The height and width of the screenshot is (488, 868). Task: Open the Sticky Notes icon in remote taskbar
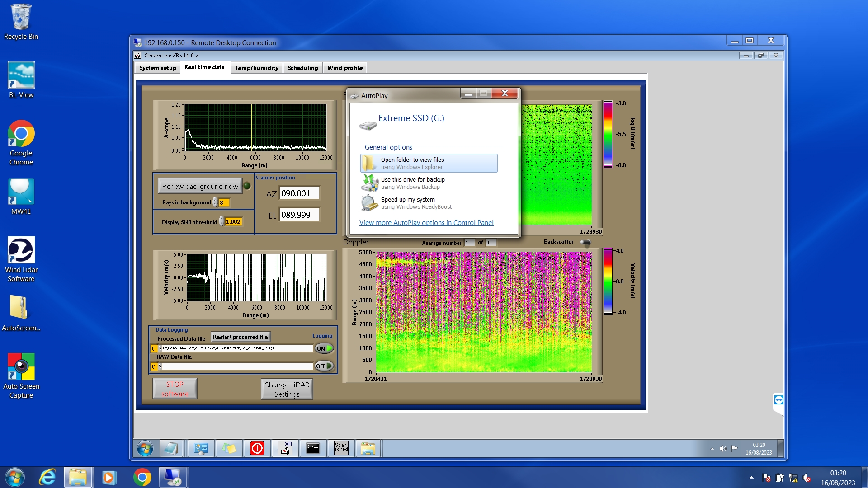[229, 448]
